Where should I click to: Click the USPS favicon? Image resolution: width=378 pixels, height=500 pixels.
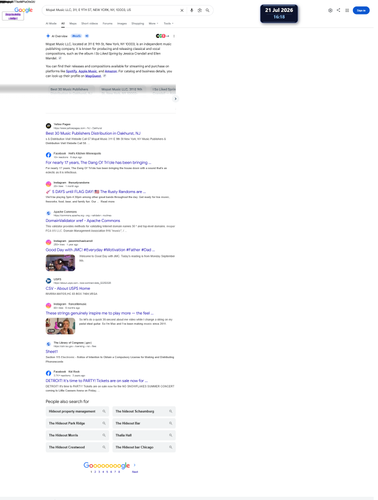pos(48,281)
